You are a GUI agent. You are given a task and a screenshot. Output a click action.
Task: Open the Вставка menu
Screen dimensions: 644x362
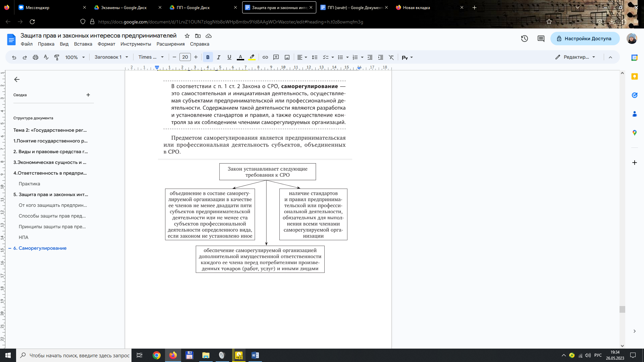(83, 44)
